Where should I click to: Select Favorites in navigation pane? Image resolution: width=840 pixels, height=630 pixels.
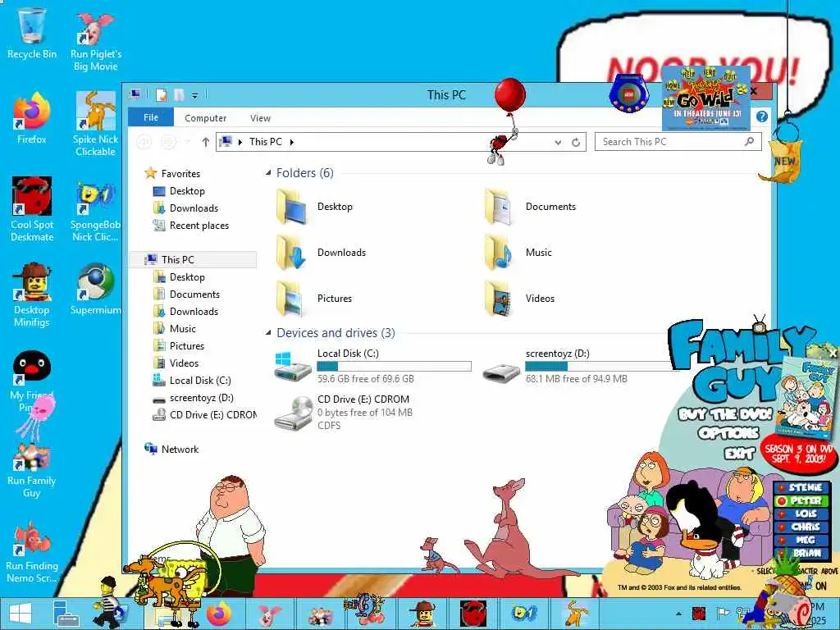pos(180,174)
